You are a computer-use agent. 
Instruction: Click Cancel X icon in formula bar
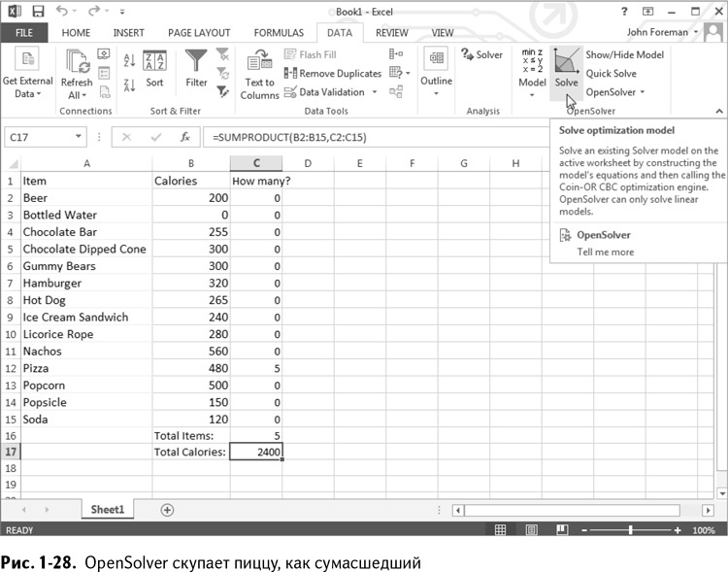[126, 137]
